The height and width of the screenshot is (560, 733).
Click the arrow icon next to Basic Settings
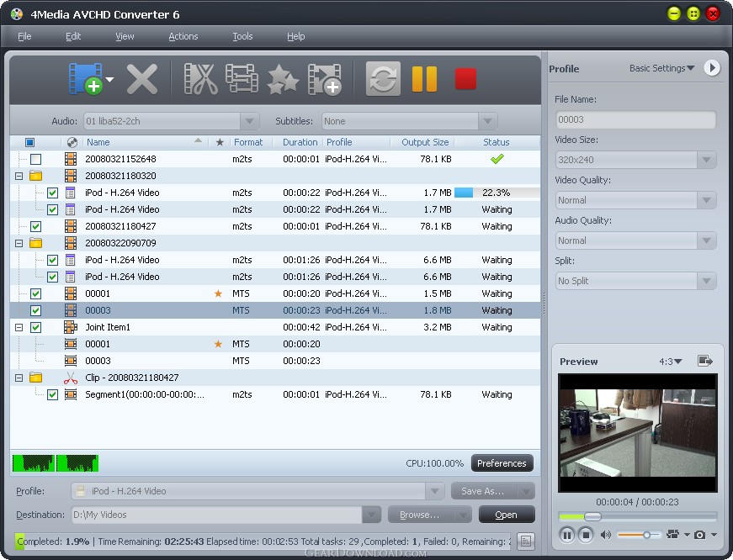coord(711,68)
